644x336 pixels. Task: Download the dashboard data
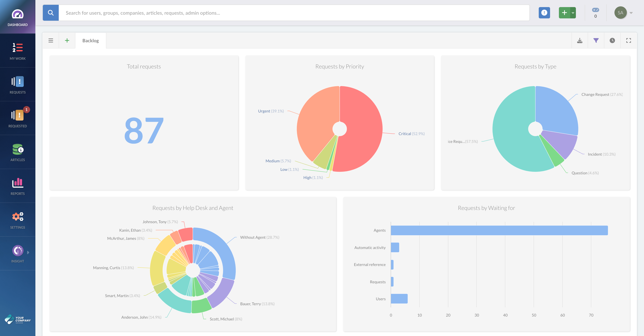click(580, 40)
